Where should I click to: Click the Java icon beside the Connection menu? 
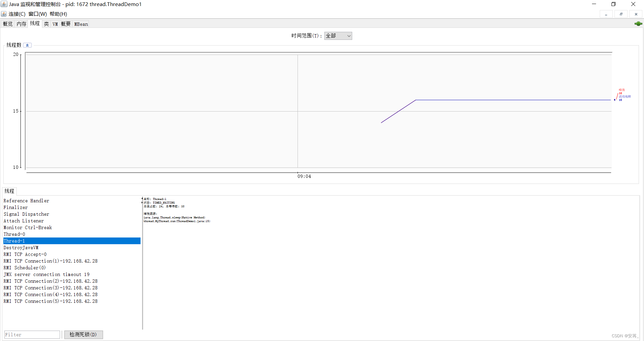coord(4,14)
